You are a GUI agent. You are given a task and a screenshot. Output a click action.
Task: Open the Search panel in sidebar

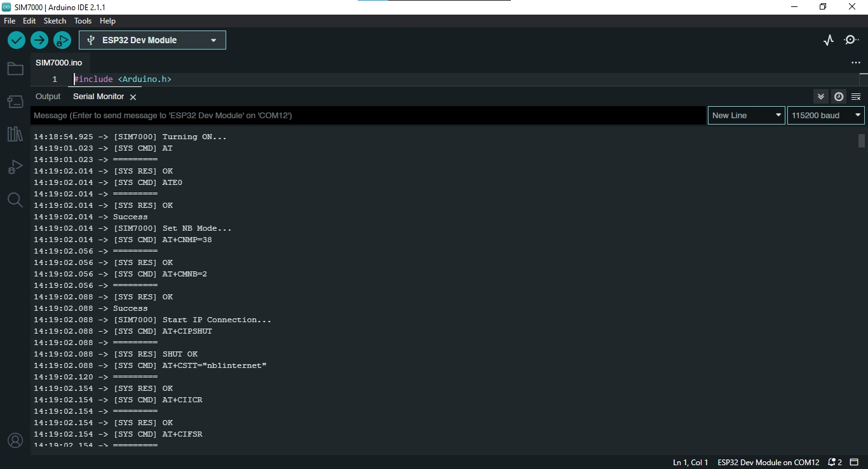point(15,200)
